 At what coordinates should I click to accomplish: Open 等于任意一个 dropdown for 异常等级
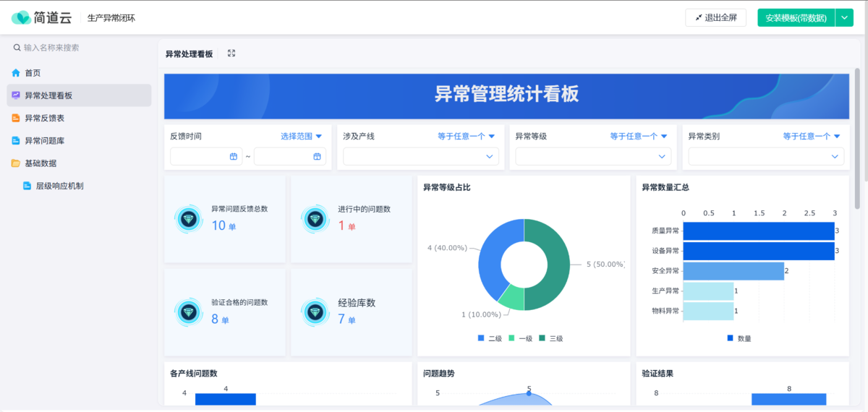639,136
